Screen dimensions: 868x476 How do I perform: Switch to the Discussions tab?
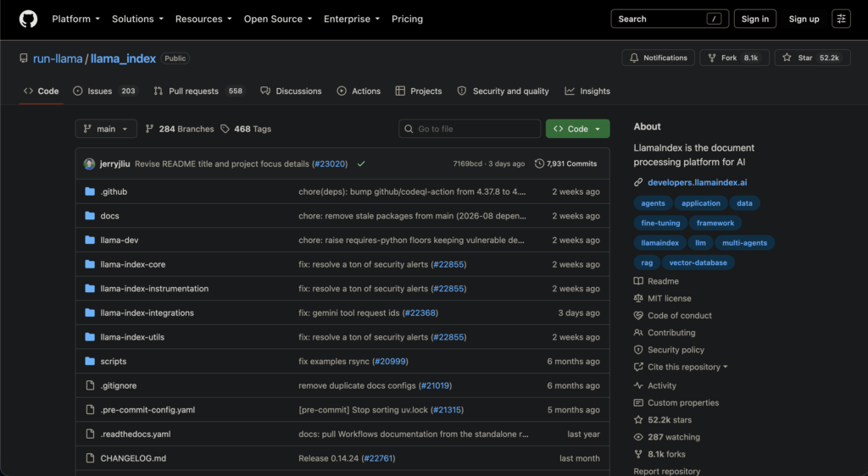292,91
